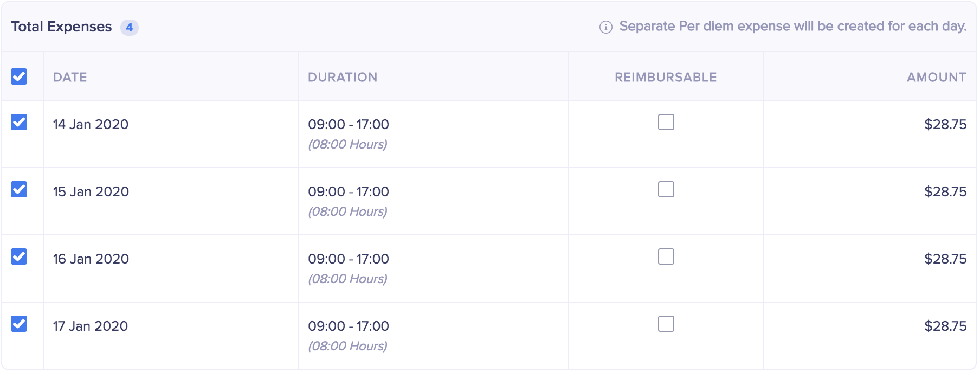Image resolution: width=980 pixels, height=372 pixels.
Task: Click the REIMBURSABLE column header
Action: (x=666, y=77)
